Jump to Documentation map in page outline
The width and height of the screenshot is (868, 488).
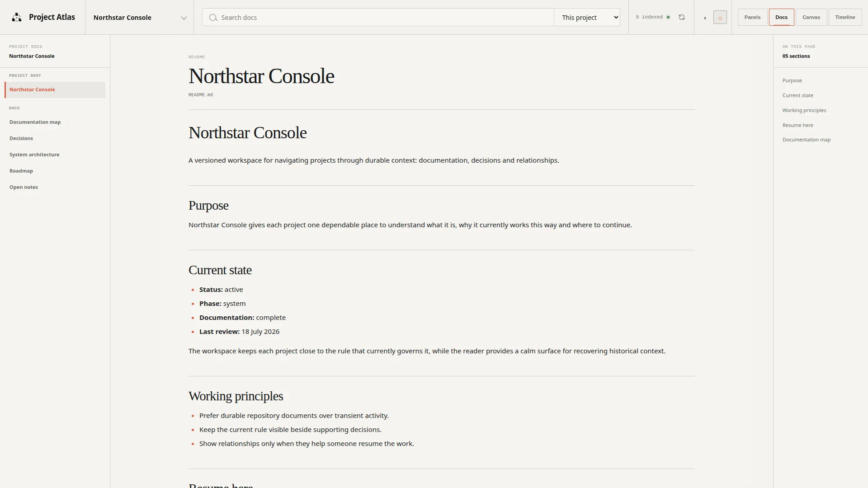tap(806, 140)
